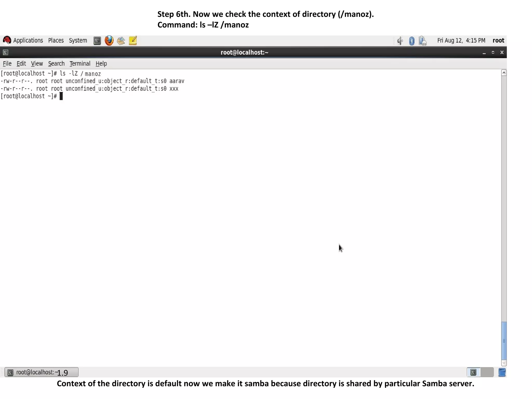Click the terminal prompt cursor line
The image size is (532, 399).
(32, 96)
